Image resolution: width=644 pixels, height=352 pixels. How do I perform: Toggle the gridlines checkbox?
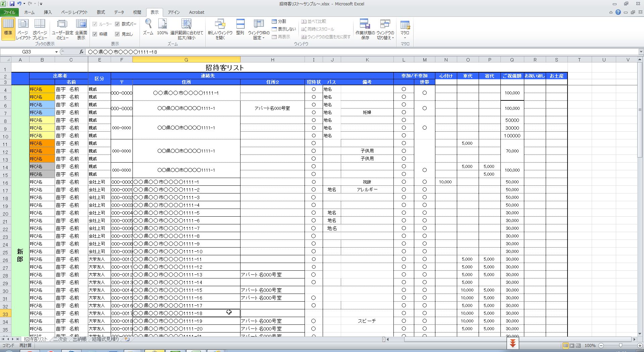tap(95, 34)
